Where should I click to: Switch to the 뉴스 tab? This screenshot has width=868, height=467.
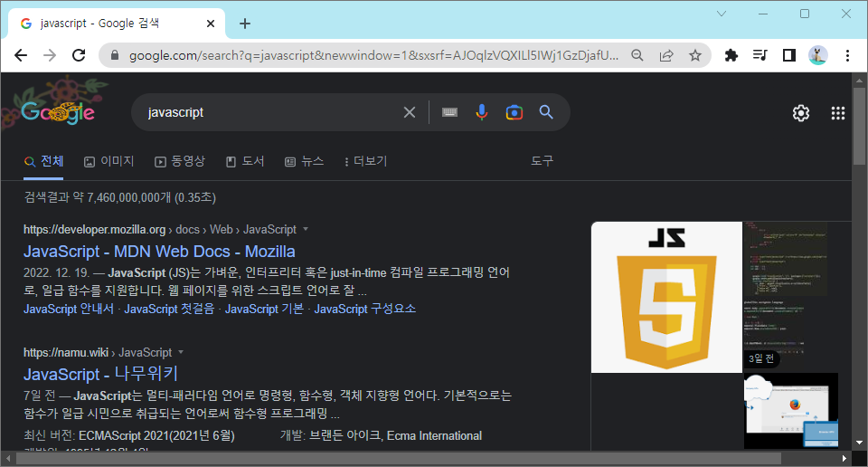pos(304,161)
